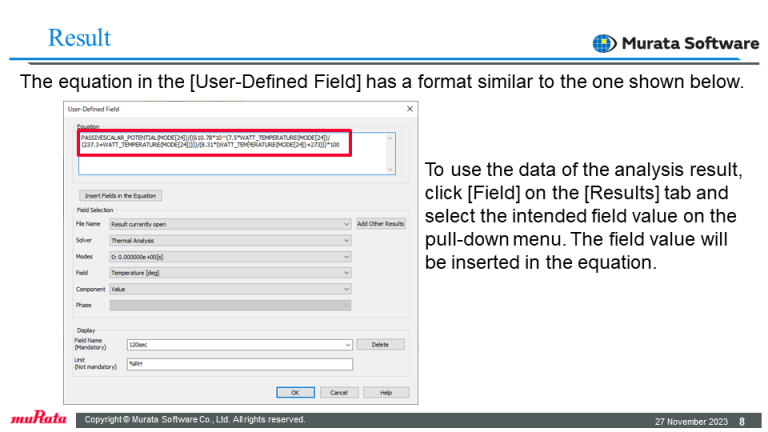Confirm the dialog with OK
Image resolution: width=768 pixels, height=432 pixels.
point(295,392)
